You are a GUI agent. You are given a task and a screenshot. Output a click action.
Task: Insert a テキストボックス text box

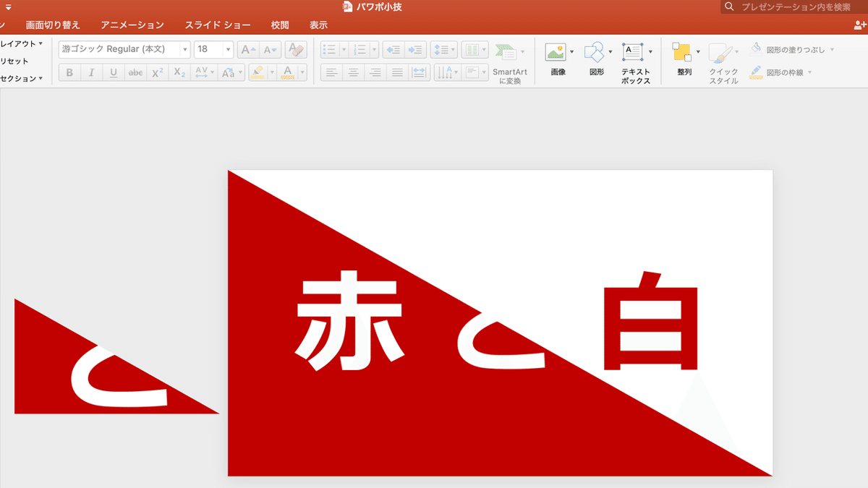(x=636, y=63)
